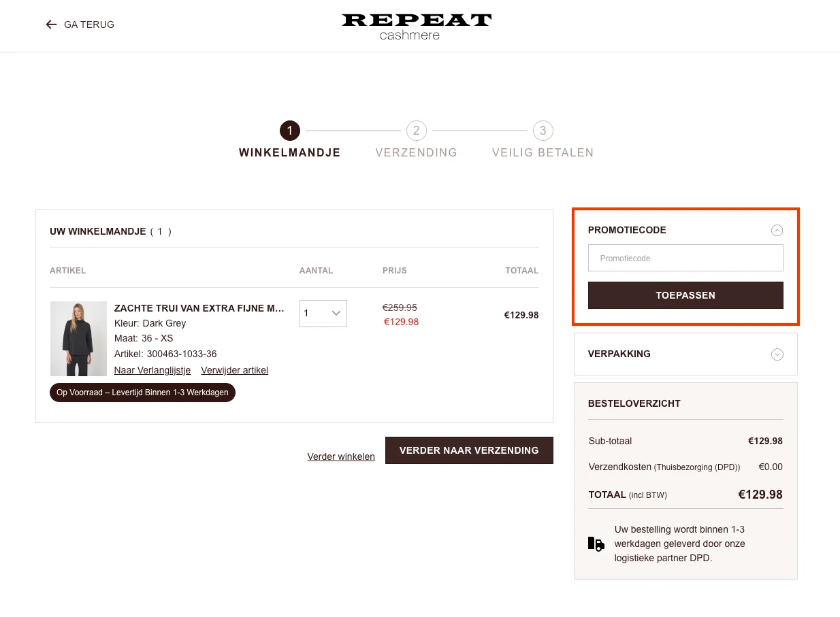Open the quantity dropdown for the trui
Image resolution: width=840 pixels, height=617 pixels.
coord(323,313)
